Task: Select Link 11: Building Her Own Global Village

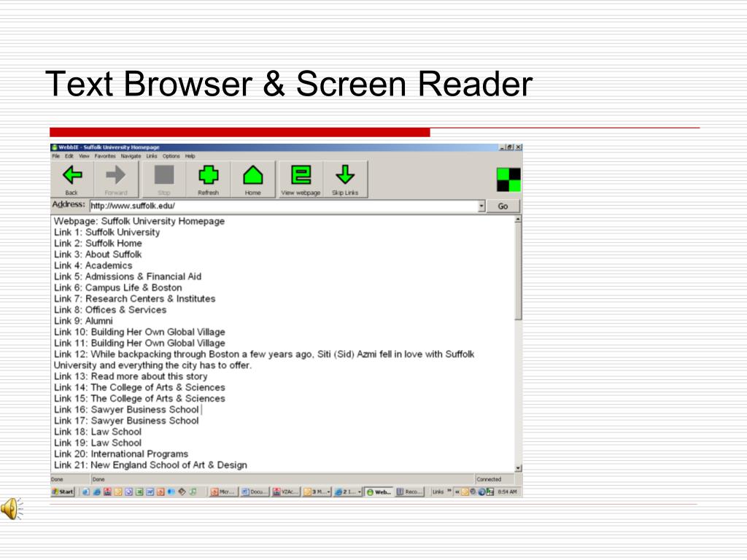Action: click(139, 343)
